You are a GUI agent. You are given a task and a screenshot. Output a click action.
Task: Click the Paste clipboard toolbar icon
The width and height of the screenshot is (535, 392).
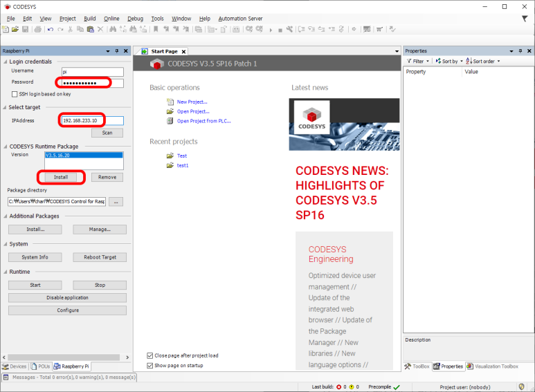(90, 30)
